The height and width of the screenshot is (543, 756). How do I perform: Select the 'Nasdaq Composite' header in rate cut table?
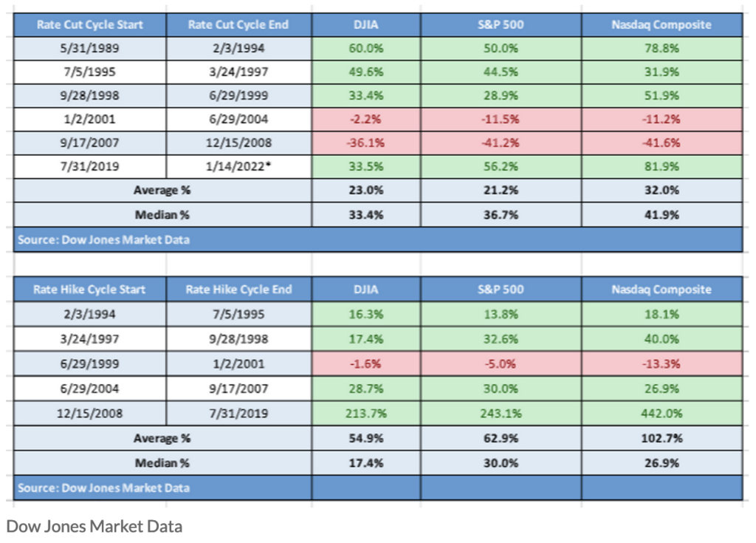661,24
